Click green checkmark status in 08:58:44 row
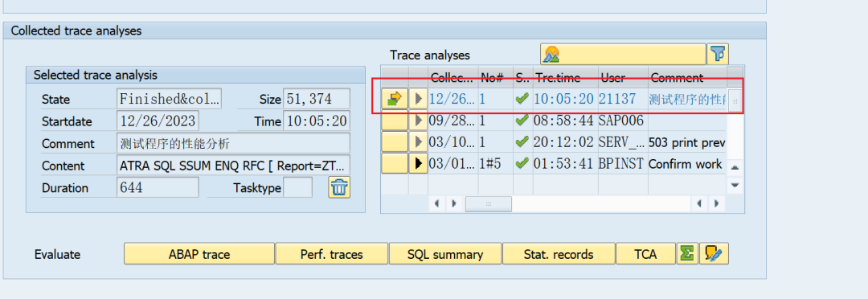Image resolution: width=868 pixels, height=299 pixels. tap(522, 120)
